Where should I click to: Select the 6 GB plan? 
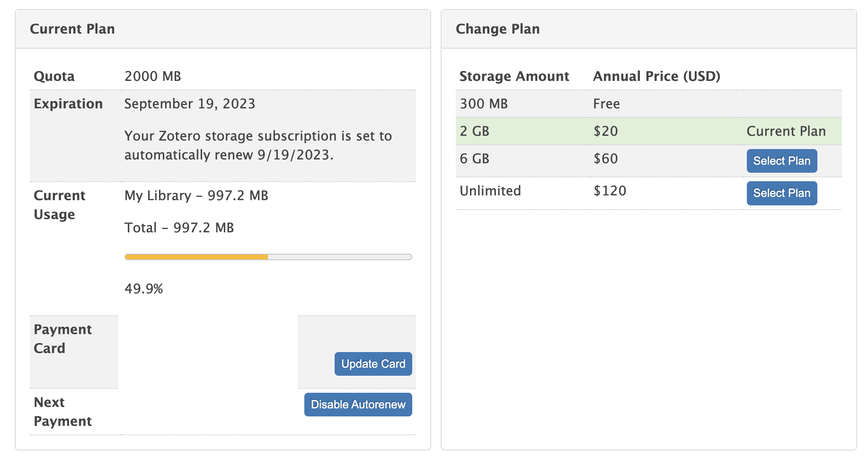tap(781, 161)
